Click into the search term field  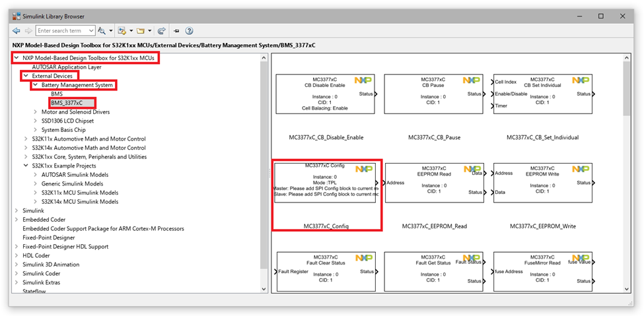pos(61,31)
